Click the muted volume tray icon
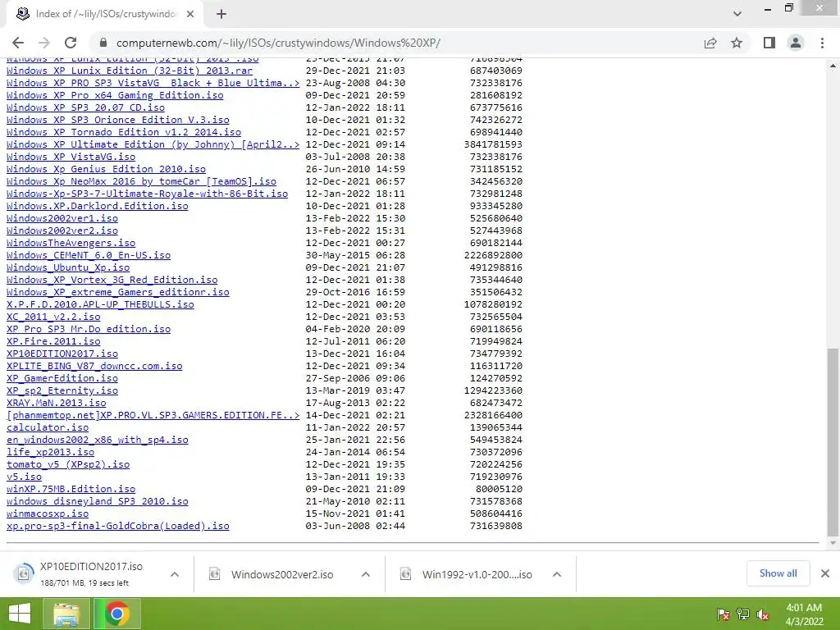 (763, 614)
